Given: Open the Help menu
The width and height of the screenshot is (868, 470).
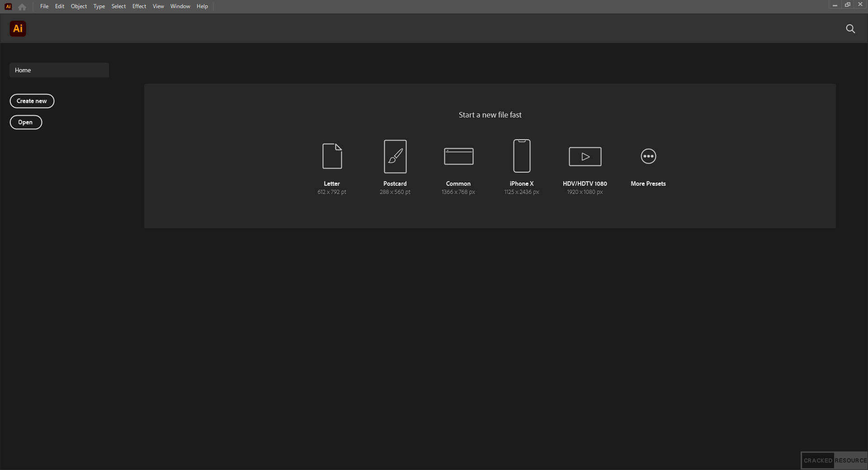Looking at the screenshot, I should (202, 6).
